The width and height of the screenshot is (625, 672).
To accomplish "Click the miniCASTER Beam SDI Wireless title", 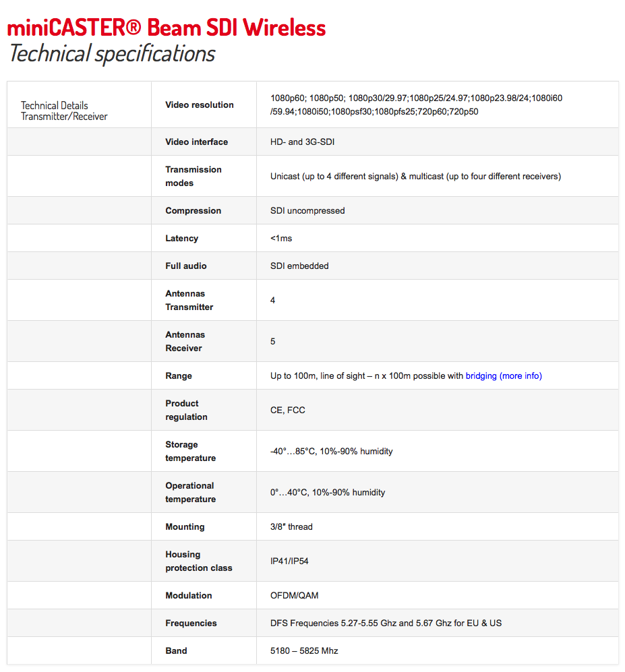I will [x=167, y=28].
